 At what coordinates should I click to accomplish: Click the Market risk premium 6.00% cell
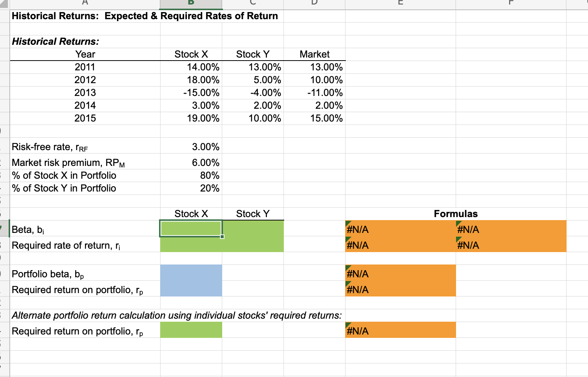tap(191, 162)
